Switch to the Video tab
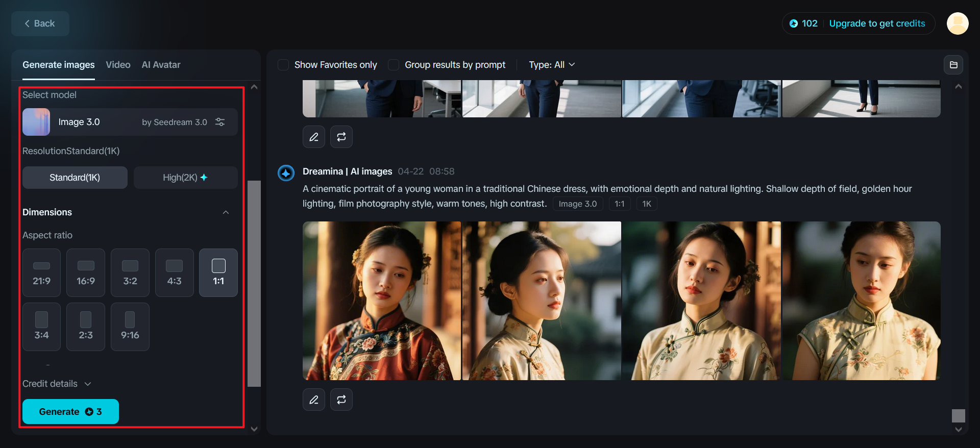Screen dimensions: 980x448 [118, 65]
